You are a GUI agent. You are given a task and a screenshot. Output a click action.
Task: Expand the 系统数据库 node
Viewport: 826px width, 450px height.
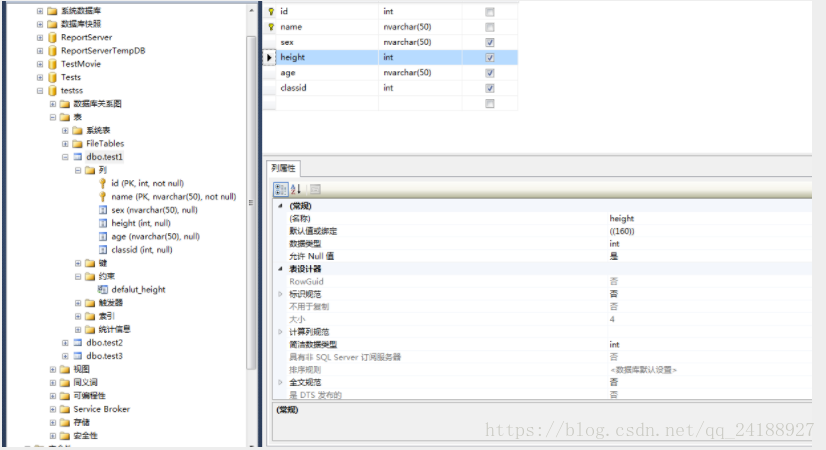pos(40,11)
